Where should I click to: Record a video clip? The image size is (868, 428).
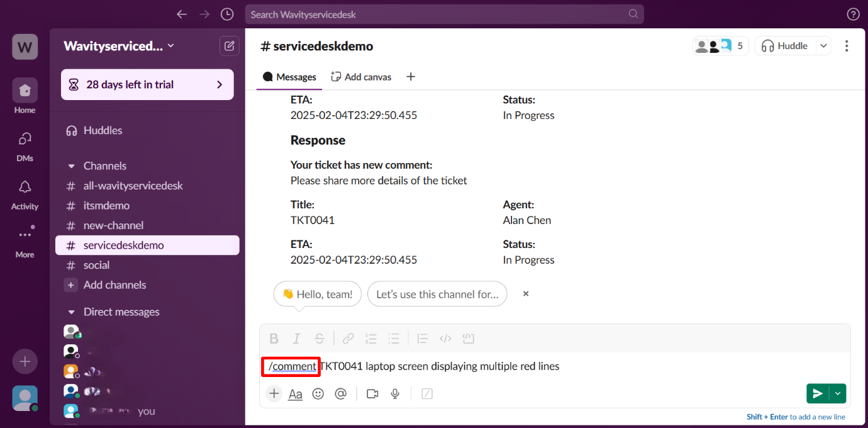point(372,394)
